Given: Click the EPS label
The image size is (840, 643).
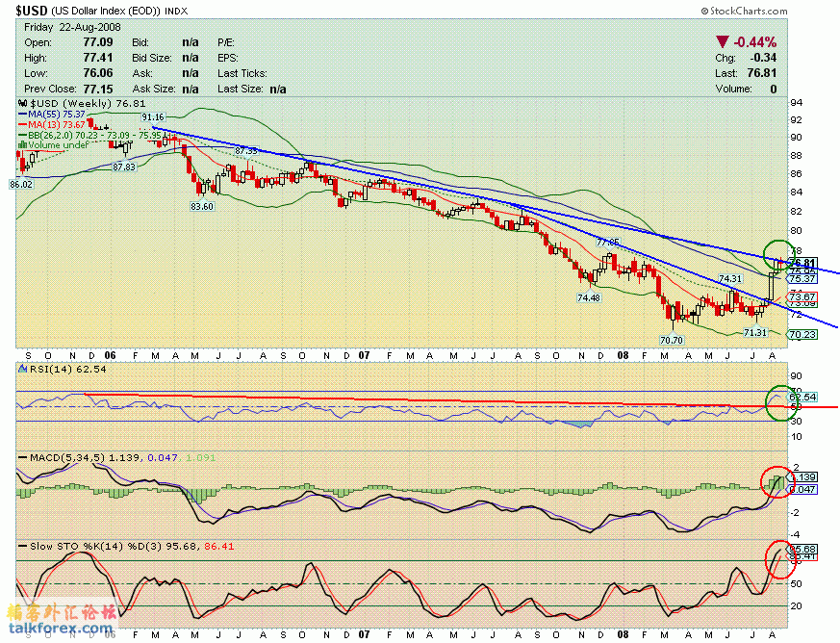Looking at the screenshot, I should [x=228, y=58].
